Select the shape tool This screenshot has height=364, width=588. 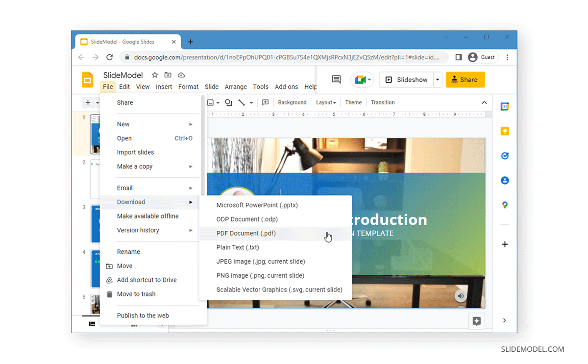[228, 102]
